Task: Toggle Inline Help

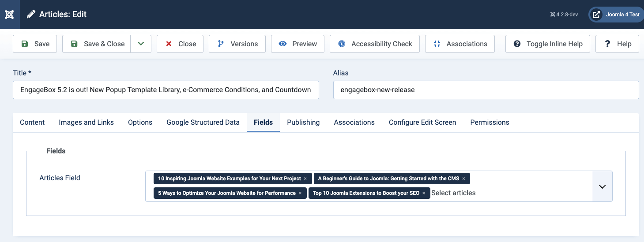Action: [x=548, y=44]
